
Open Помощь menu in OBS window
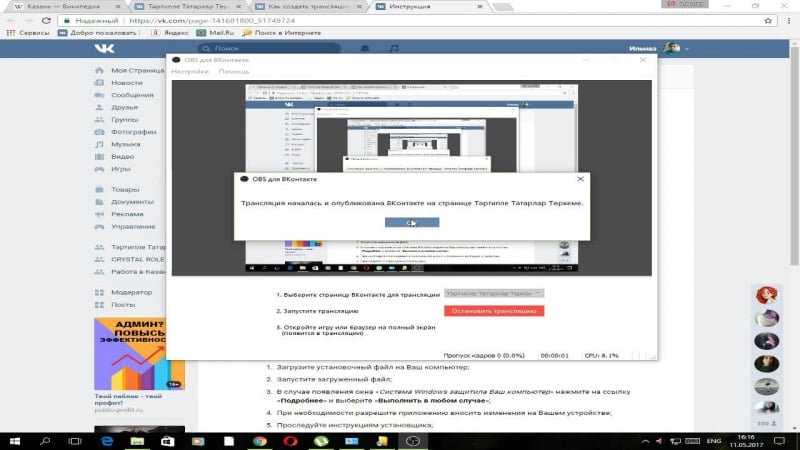[x=234, y=71]
